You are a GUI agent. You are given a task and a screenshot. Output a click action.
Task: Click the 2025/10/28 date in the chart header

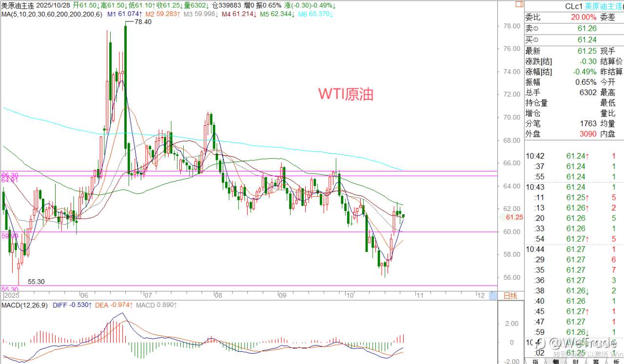click(x=54, y=6)
